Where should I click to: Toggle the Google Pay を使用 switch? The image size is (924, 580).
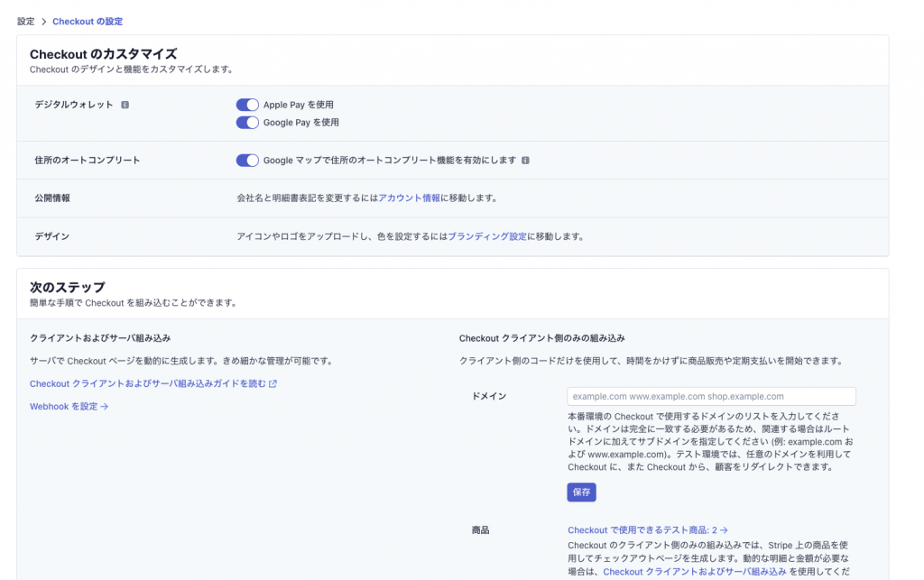pyautogui.click(x=247, y=123)
